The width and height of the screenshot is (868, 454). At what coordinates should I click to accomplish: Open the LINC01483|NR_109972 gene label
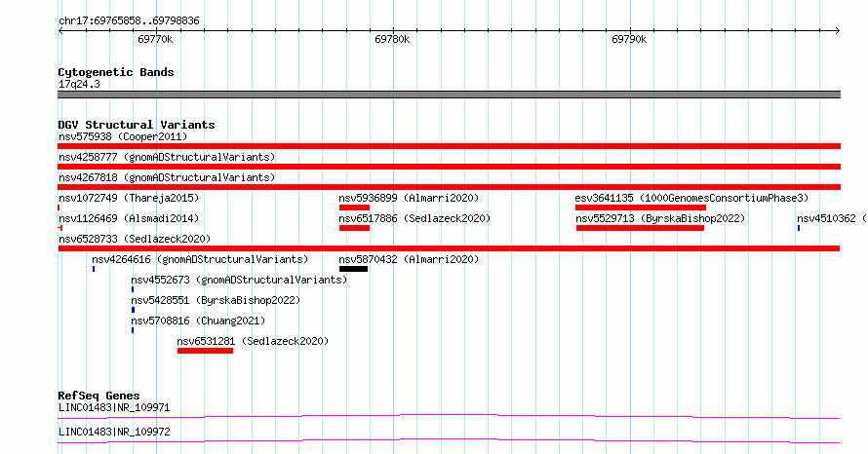click(114, 432)
